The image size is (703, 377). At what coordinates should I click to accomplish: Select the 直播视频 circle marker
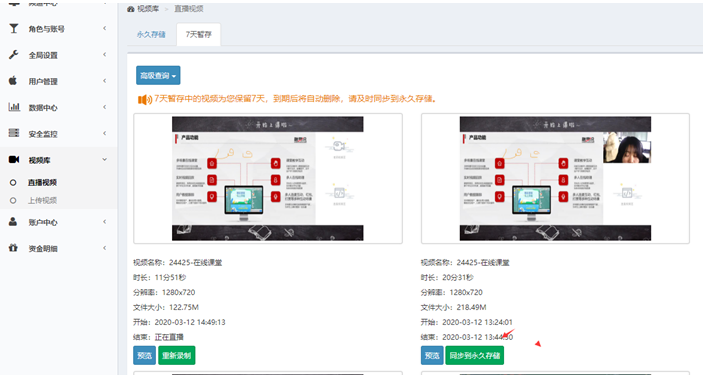point(13,182)
